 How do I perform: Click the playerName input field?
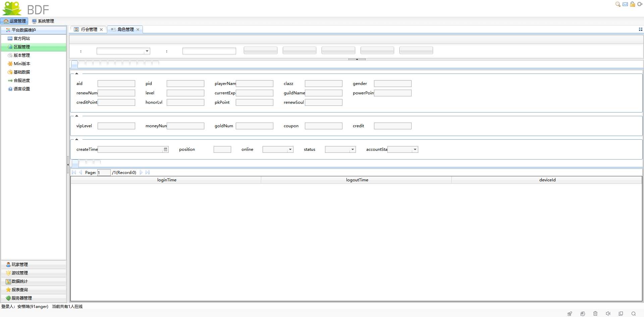tap(255, 84)
